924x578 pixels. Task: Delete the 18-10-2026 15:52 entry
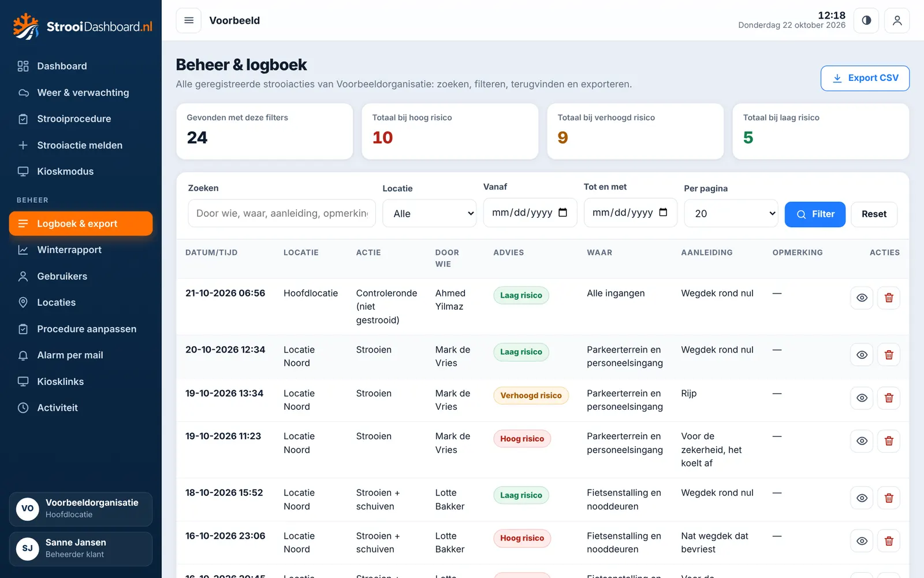889,498
